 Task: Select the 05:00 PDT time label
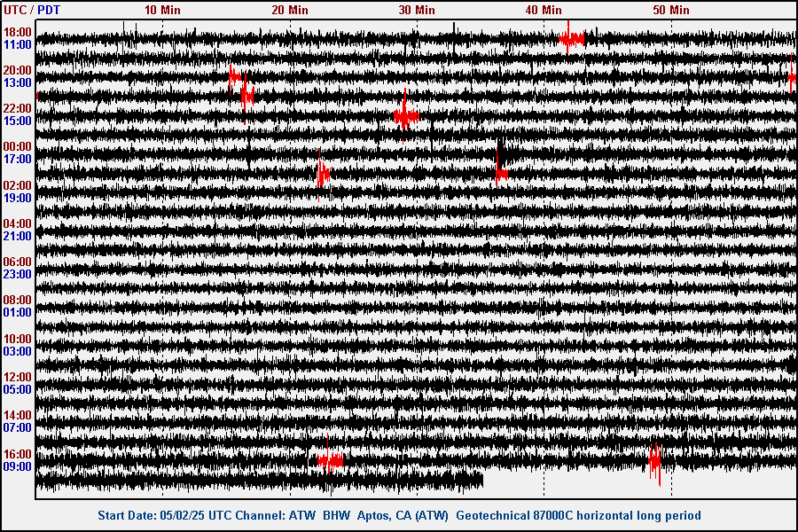click(x=18, y=390)
